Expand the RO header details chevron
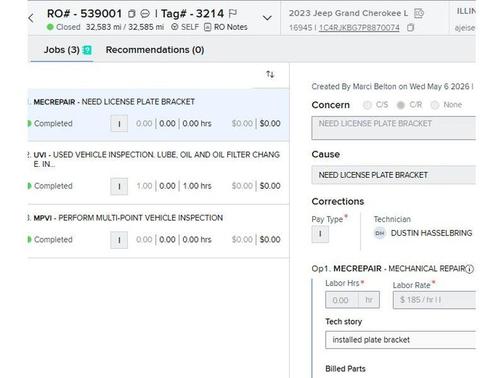This screenshot has height=378, width=504. (x=267, y=18)
